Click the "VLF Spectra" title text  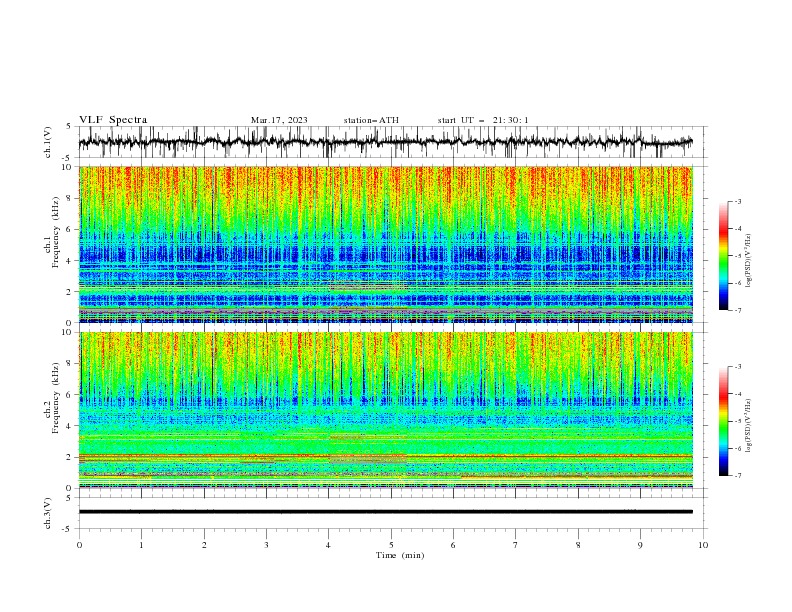[113, 120]
